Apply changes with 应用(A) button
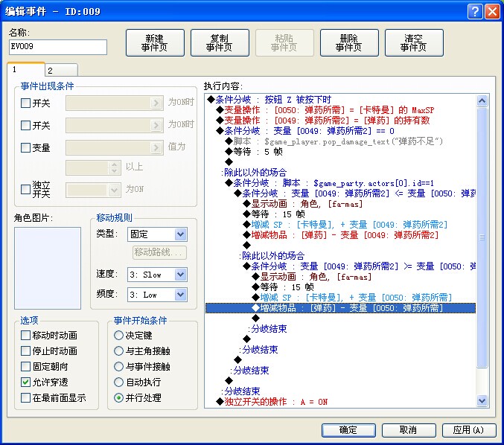The width and height of the screenshot is (504, 445). pyautogui.click(x=469, y=430)
